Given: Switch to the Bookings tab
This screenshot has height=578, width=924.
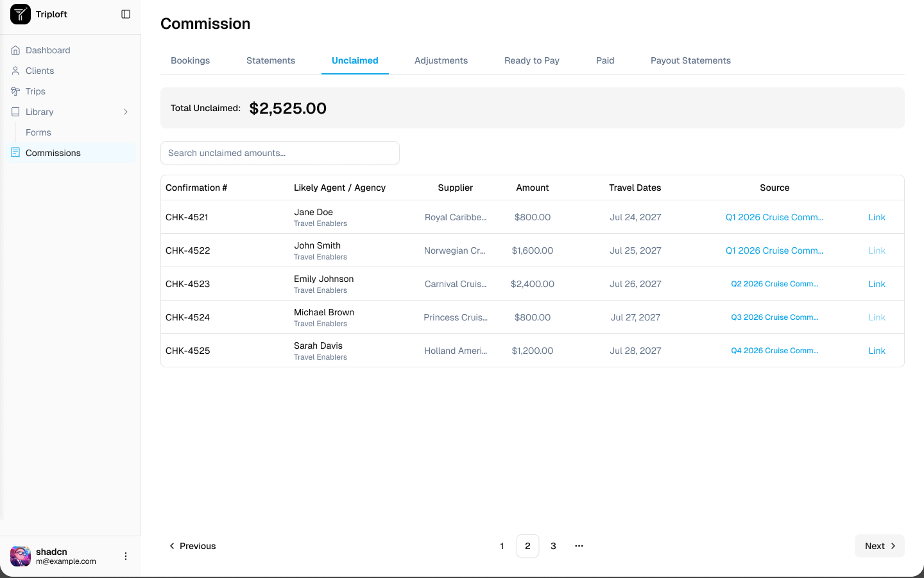Looking at the screenshot, I should point(191,60).
